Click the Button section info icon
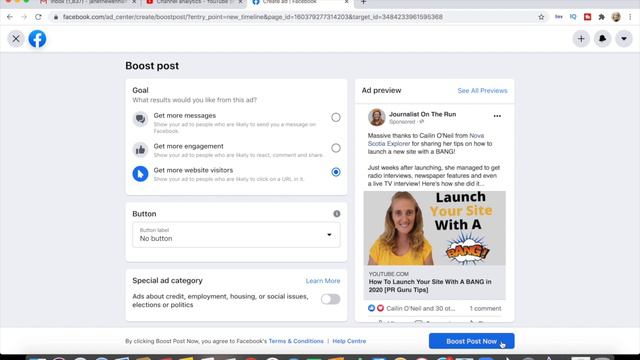640x360 pixels. pos(336,214)
